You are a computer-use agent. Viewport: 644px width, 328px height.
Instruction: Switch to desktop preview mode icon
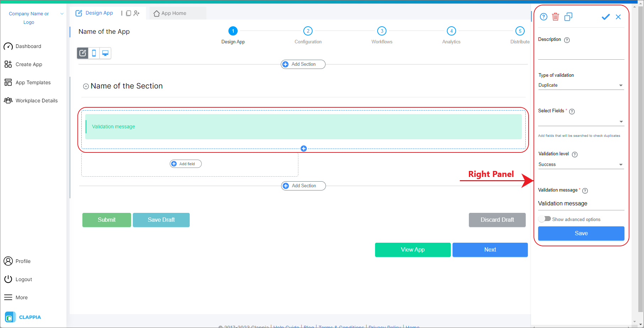[x=105, y=53]
